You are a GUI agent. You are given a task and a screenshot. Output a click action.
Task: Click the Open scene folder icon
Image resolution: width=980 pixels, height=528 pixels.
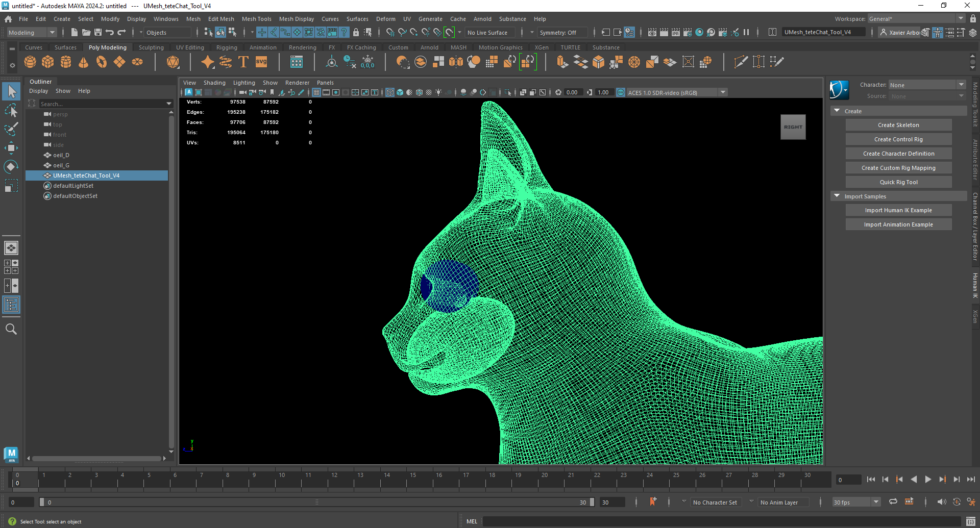point(86,32)
